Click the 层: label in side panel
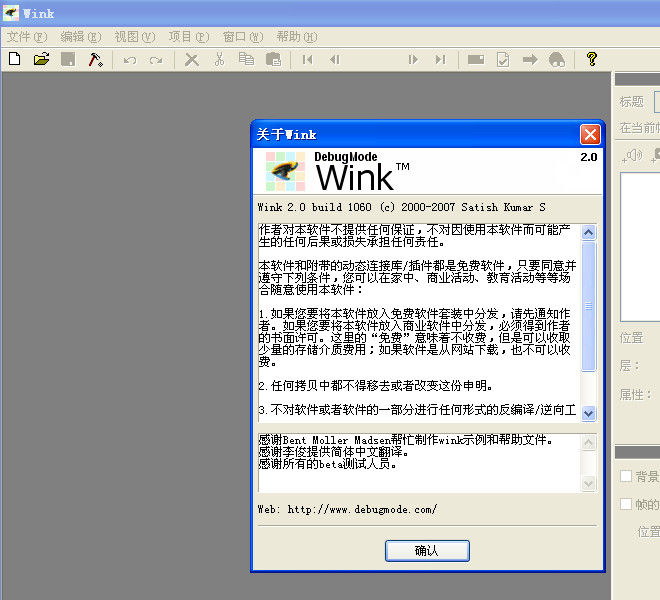 coord(629,365)
